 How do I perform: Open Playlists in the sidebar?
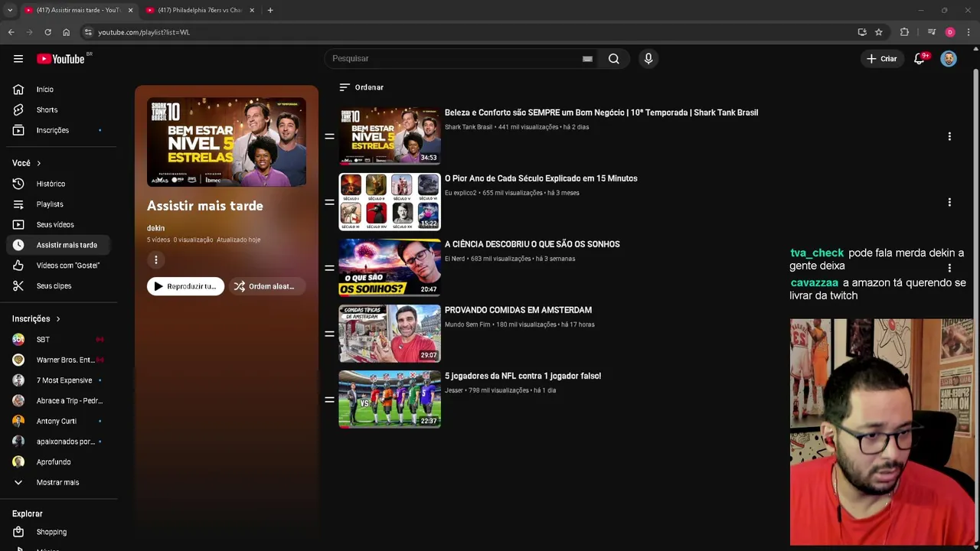coord(59,204)
